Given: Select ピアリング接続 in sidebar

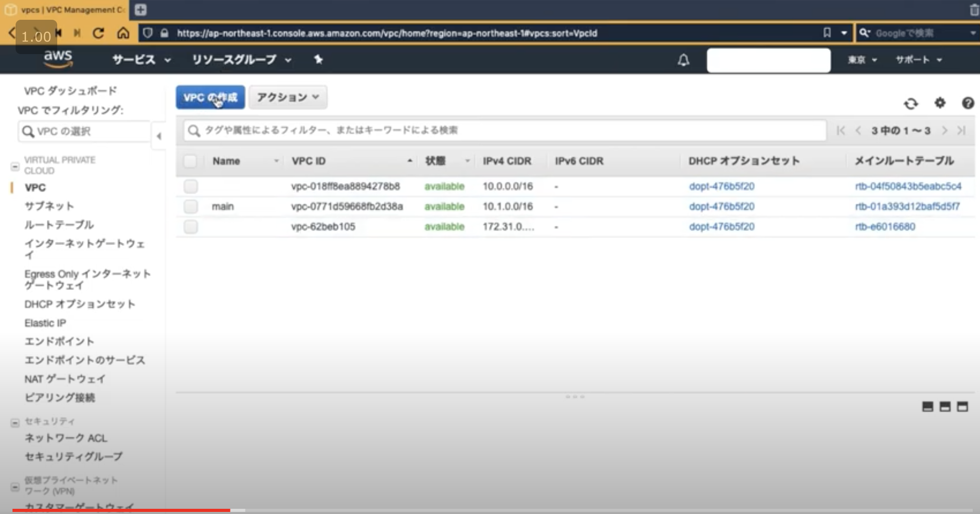Looking at the screenshot, I should point(59,398).
